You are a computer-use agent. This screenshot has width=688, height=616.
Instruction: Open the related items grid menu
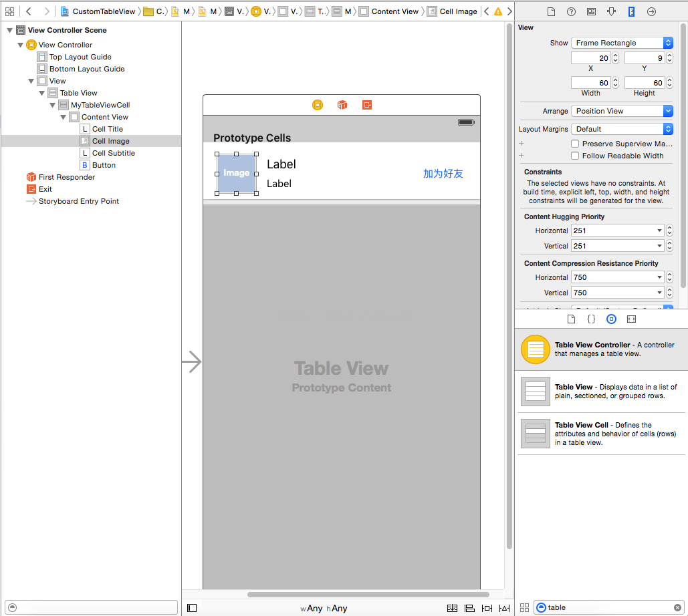(x=9, y=11)
